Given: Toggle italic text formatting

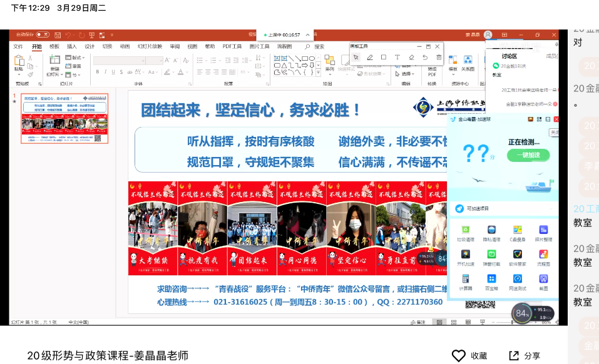Looking at the screenshot, I should pyautogui.click(x=106, y=71).
